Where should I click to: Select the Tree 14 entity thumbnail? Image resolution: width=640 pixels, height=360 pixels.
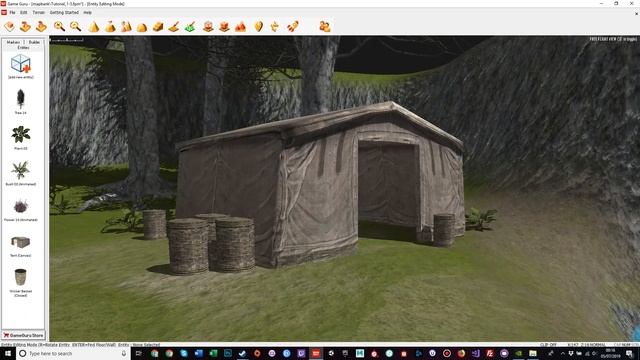point(20,100)
